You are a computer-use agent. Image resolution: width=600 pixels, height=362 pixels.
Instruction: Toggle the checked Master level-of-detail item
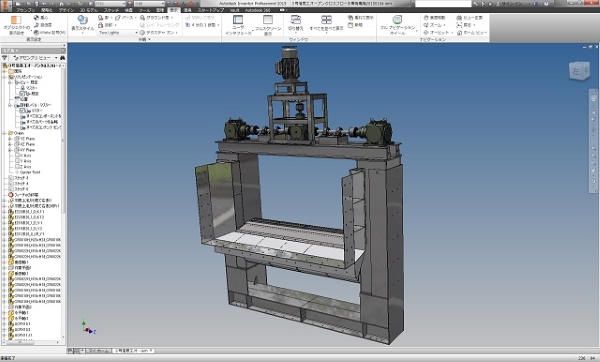[22, 111]
